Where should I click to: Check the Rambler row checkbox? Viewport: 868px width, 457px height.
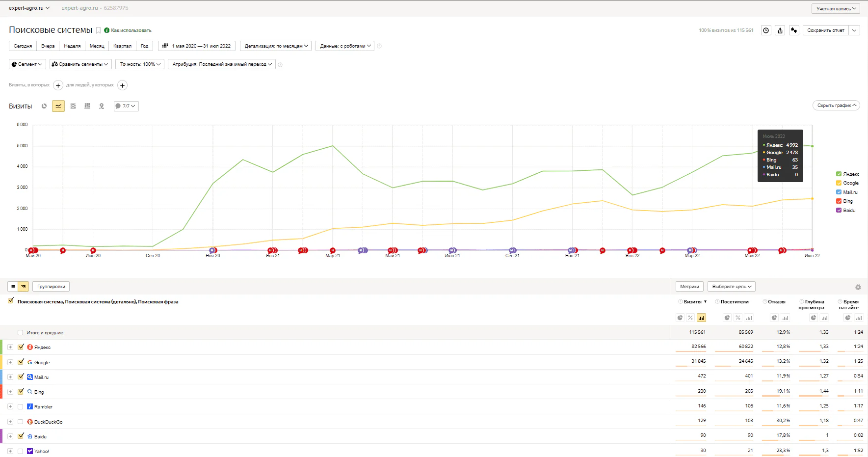pos(20,406)
